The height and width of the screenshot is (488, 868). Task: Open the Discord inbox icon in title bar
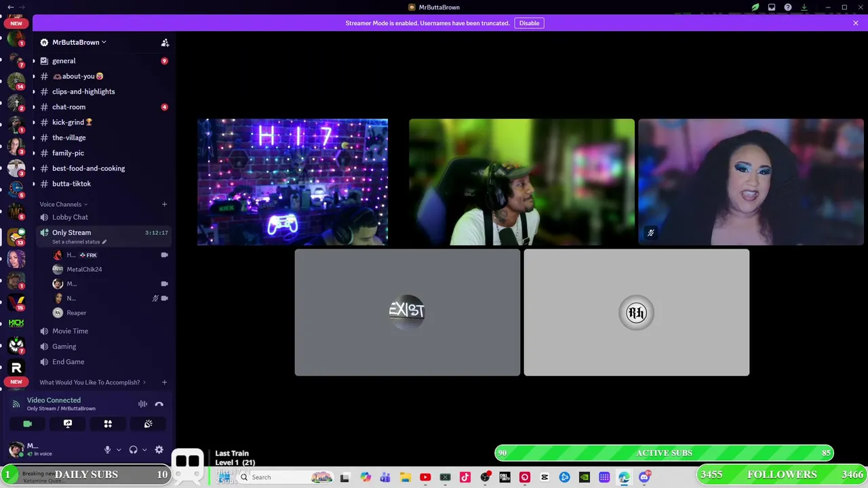(x=772, y=7)
